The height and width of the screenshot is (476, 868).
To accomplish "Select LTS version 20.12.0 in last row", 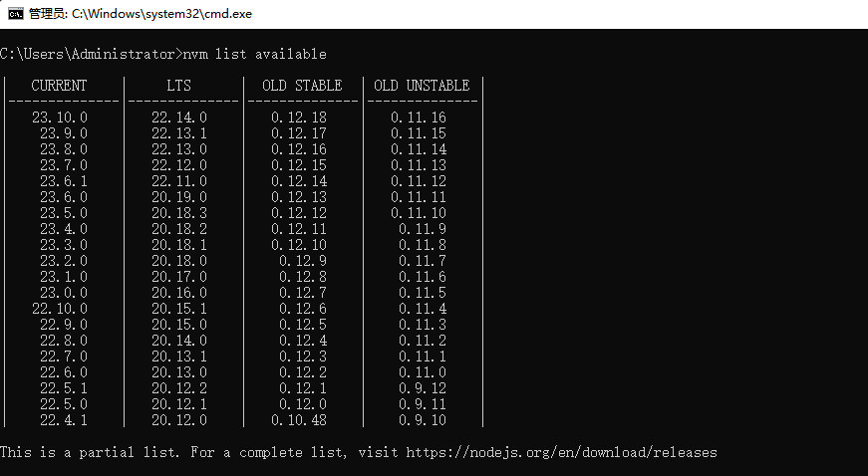I will (179, 420).
